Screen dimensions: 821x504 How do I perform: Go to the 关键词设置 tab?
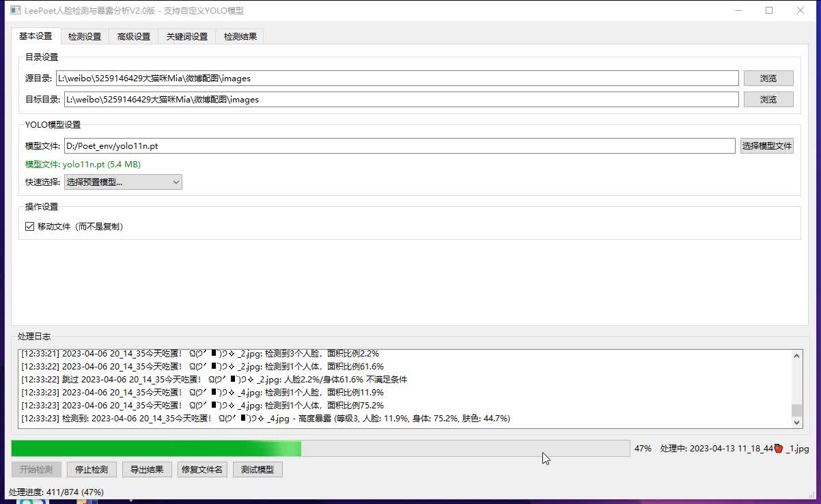187,37
